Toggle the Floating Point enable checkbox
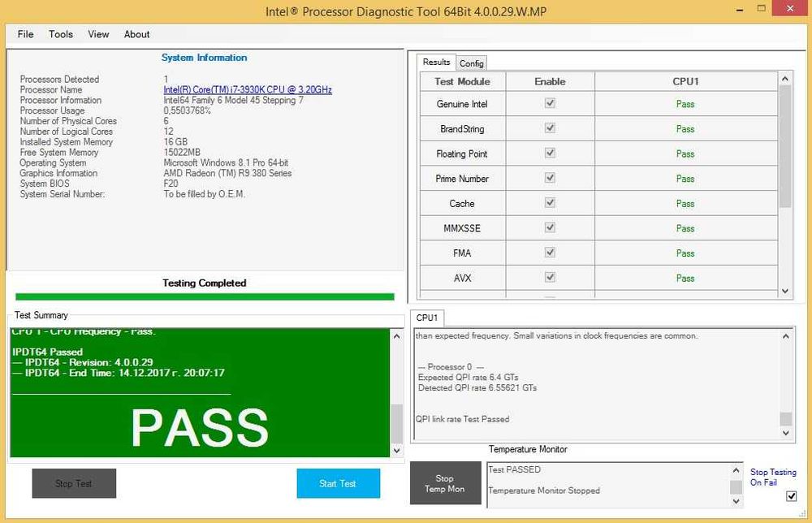Screen dimensions: 812x523 550,153
